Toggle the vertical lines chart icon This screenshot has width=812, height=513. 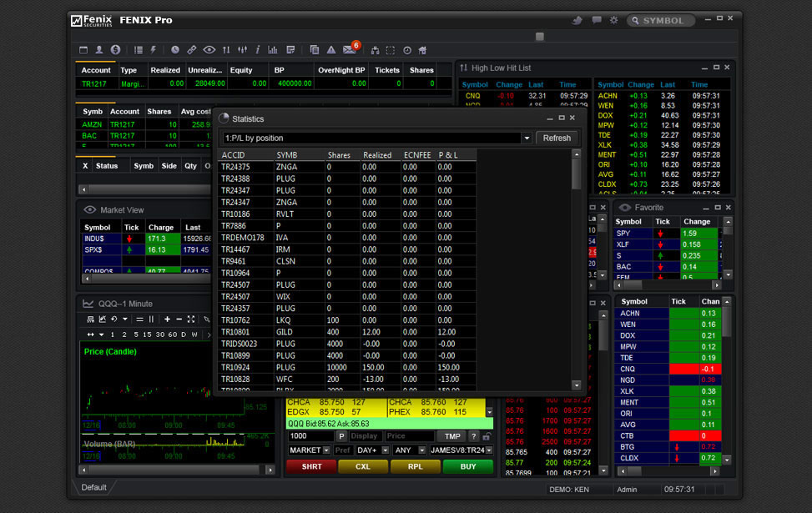[x=151, y=319]
